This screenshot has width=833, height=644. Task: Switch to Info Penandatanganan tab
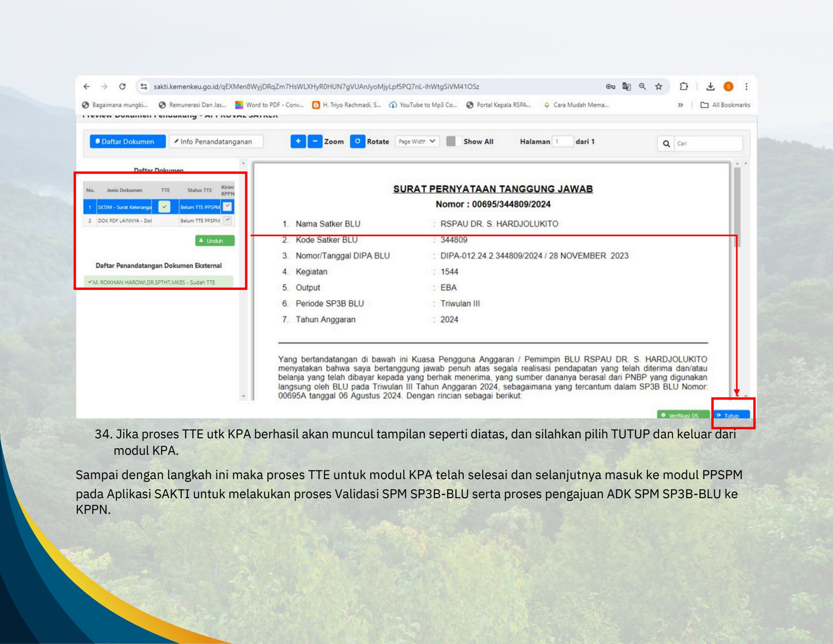point(217,141)
